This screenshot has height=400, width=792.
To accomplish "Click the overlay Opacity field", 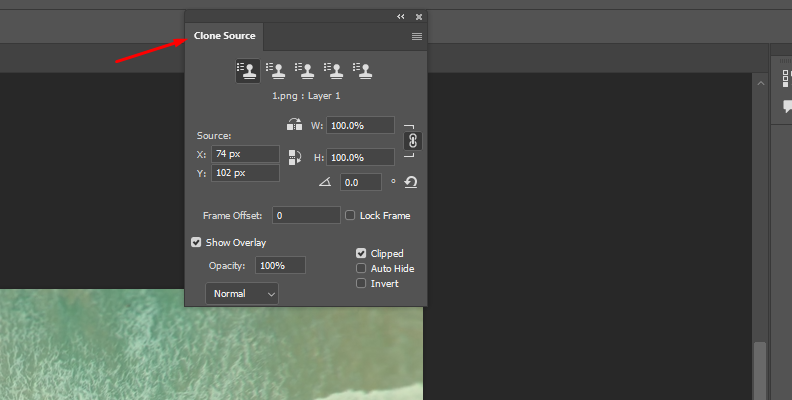I will (280, 265).
